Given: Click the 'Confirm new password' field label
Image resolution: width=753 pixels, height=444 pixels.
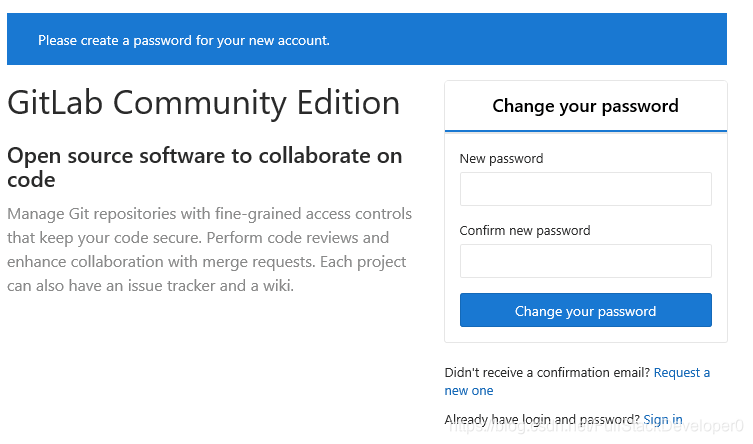Looking at the screenshot, I should click(525, 231).
